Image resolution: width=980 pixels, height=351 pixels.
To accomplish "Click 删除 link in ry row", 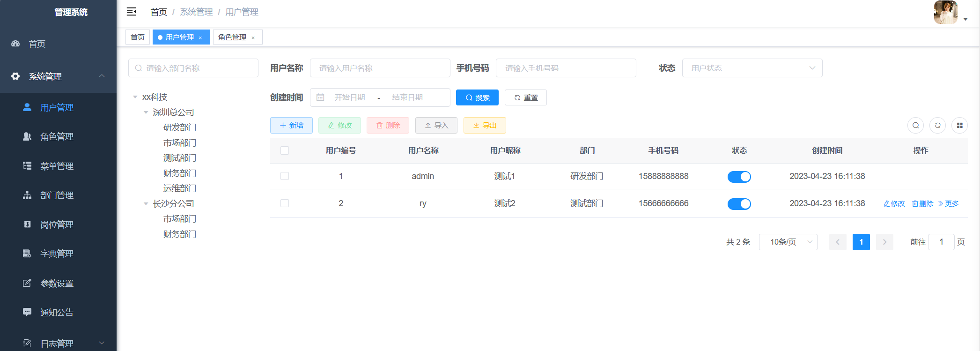I will pos(922,203).
